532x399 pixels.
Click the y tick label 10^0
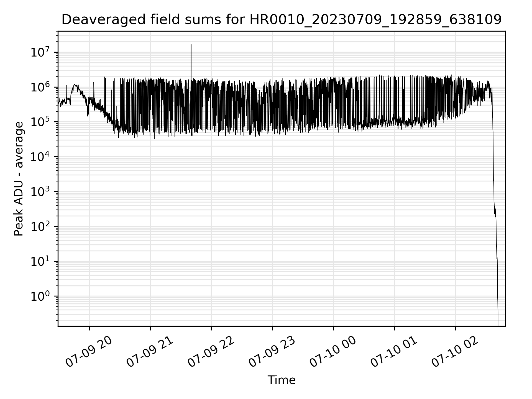coord(40,296)
